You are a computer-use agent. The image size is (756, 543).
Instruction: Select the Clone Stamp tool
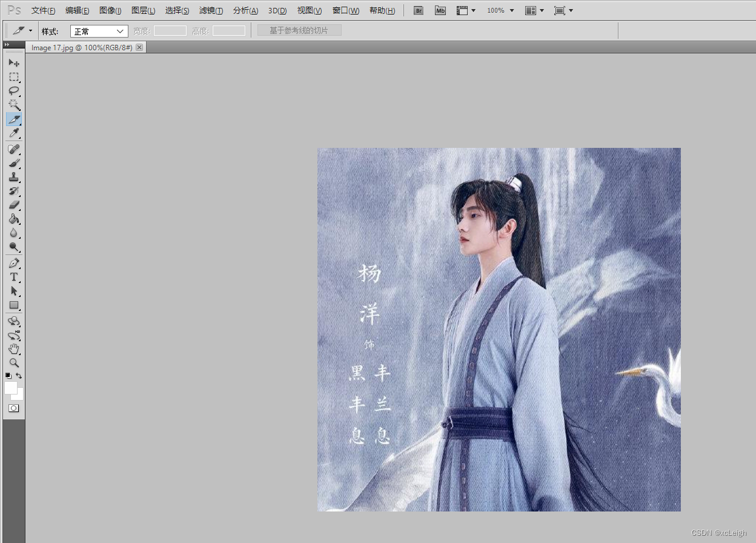[14, 177]
